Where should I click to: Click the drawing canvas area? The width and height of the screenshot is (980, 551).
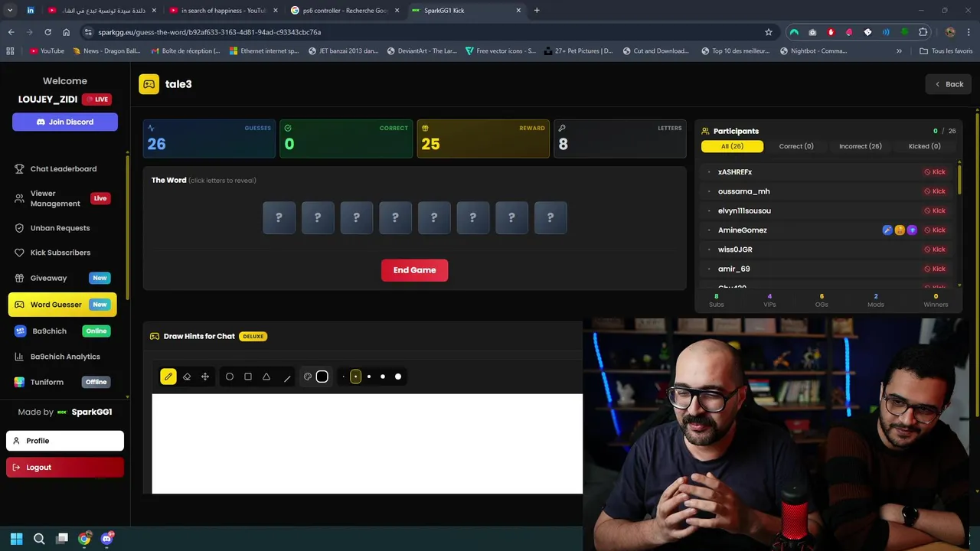tap(367, 444)
